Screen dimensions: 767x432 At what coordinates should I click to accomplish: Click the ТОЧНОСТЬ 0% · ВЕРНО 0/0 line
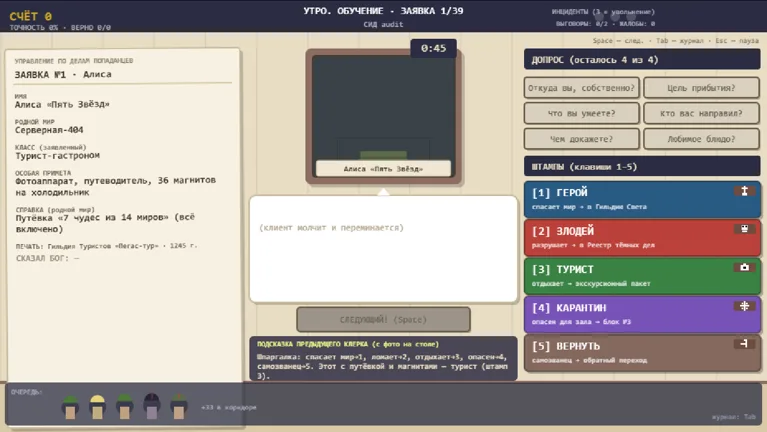[x=60, y=27]
